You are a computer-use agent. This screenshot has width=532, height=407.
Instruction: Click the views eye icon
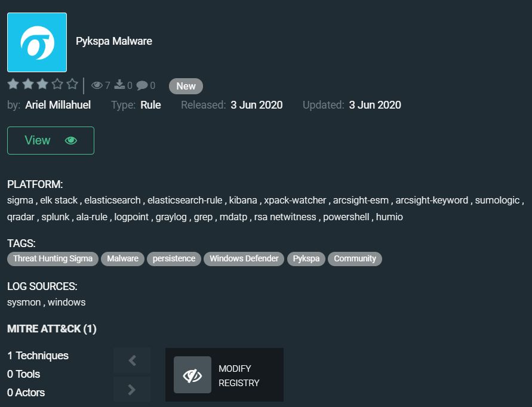[97, 85]
